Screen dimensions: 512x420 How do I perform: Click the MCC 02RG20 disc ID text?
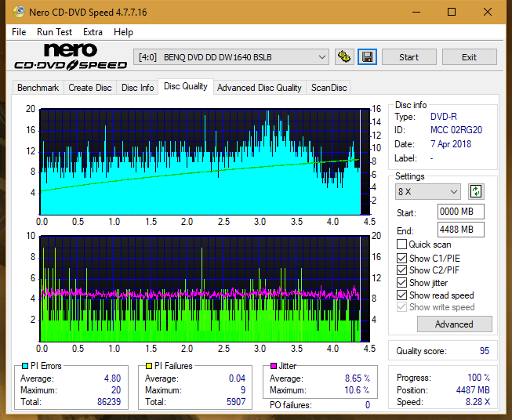click(x=456, y=130)
